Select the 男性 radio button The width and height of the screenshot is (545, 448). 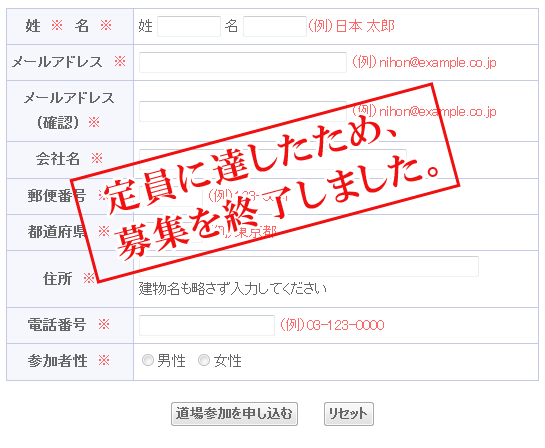point(148,360)
